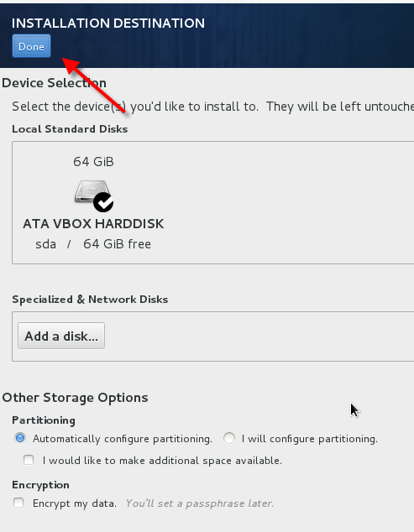This screenshot has width=414, height=532.
Task: Click the blue Done button
Action: 31,46
